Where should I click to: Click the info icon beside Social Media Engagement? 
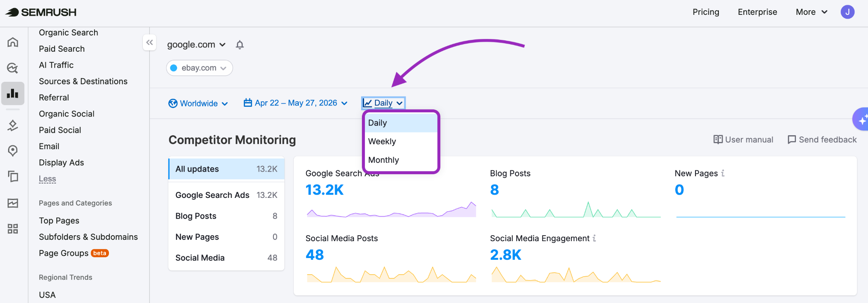coord(594,239)
